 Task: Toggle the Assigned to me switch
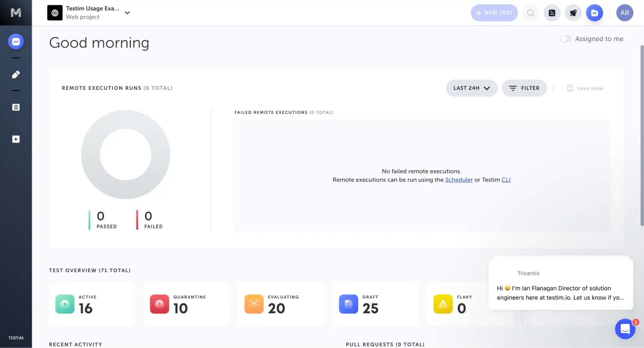(x=566, y=39)
